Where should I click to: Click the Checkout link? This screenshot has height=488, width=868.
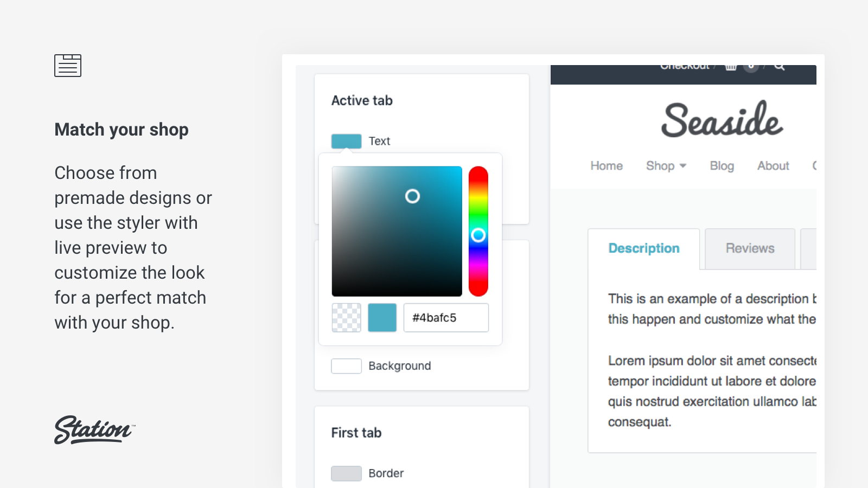684,65
